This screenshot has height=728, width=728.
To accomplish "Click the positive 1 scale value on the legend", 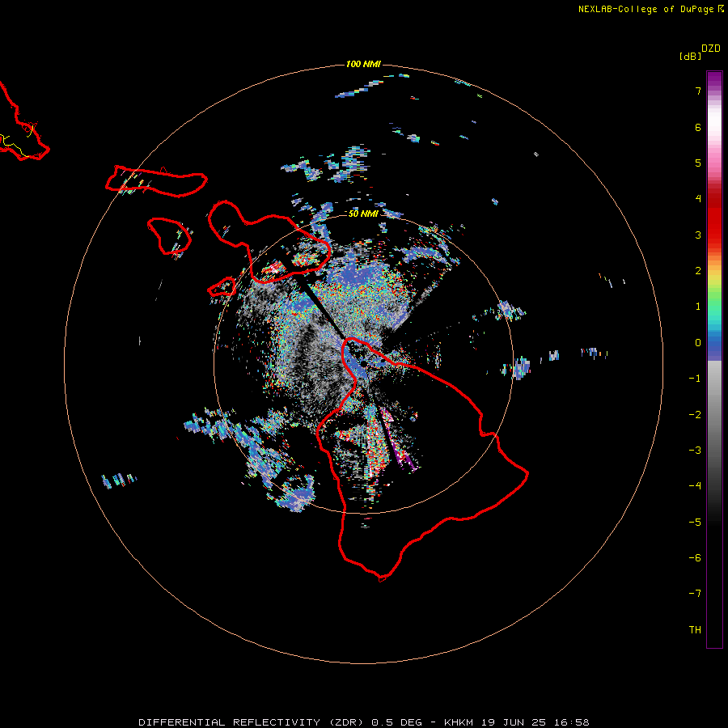I will click(x=698, y=307).
